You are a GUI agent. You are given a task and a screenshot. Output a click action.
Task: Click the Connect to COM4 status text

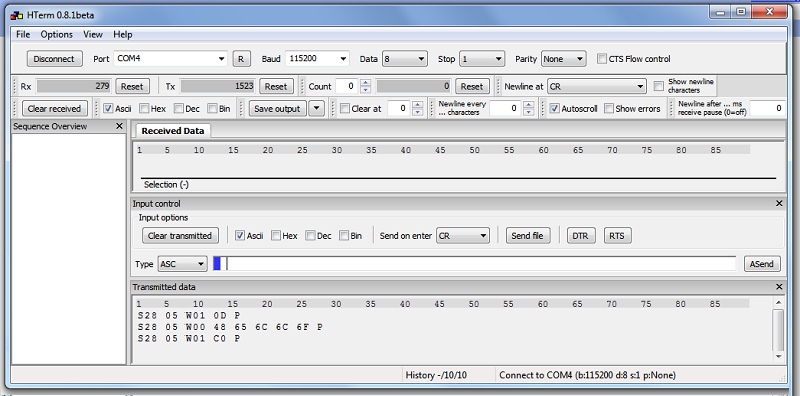pyautogui.click(x=587, y=375)
